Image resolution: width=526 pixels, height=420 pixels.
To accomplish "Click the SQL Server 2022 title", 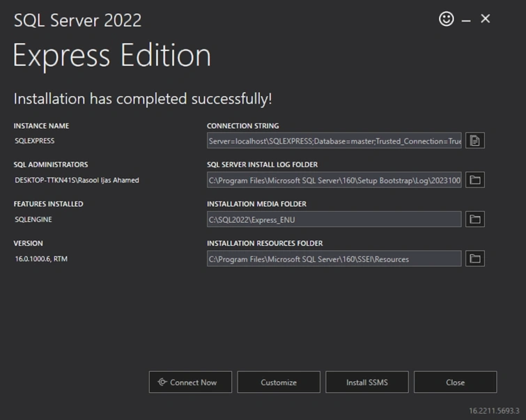I will tap(77, 20).
